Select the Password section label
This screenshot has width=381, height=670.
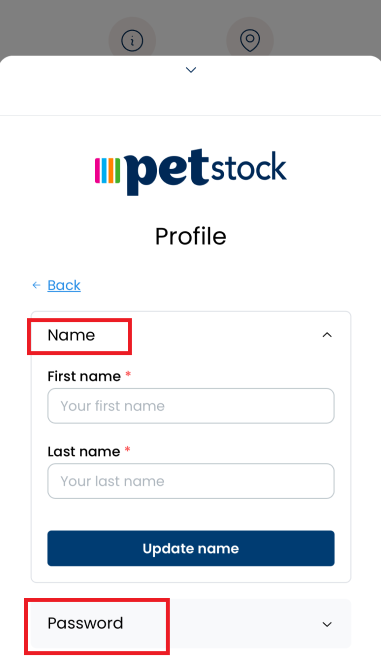click(x=85, y=623)
